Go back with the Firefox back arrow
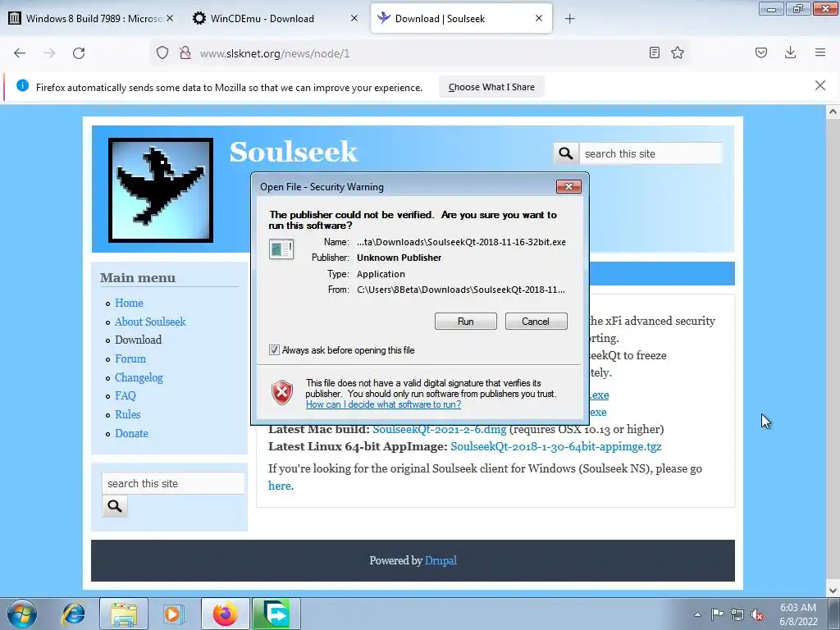The image size is (840, 630). 20,53
